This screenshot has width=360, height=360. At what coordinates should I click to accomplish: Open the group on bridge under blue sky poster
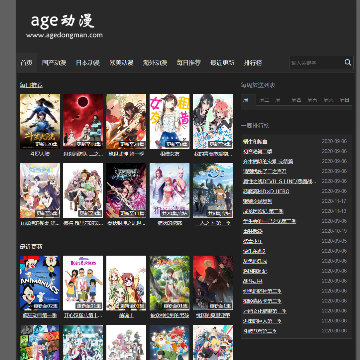pos(213,190)
